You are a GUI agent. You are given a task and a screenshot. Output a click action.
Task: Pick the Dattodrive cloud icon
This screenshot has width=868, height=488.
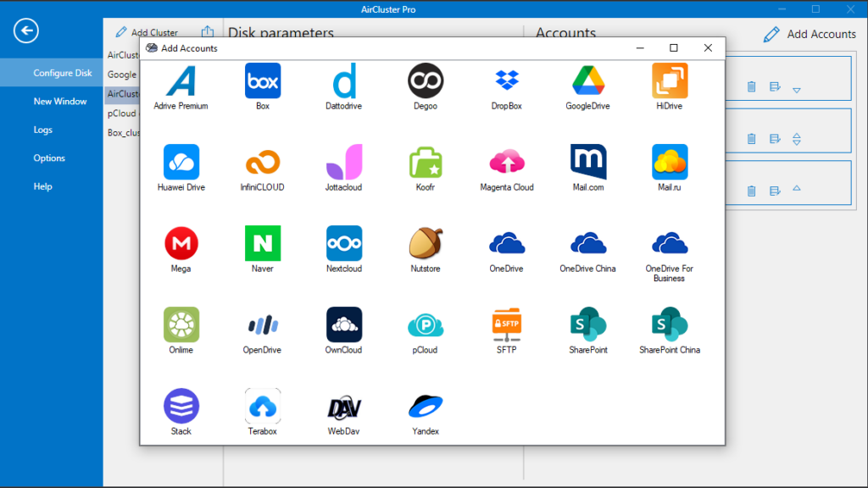[344, 80]
